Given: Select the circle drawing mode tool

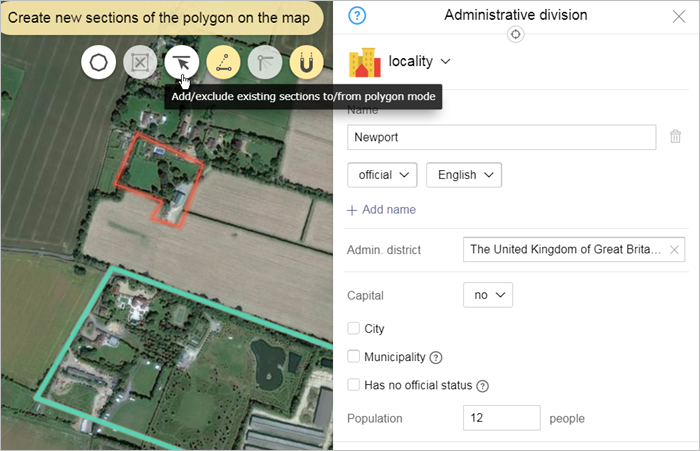Looking at the screenshot, I should 98,63.
